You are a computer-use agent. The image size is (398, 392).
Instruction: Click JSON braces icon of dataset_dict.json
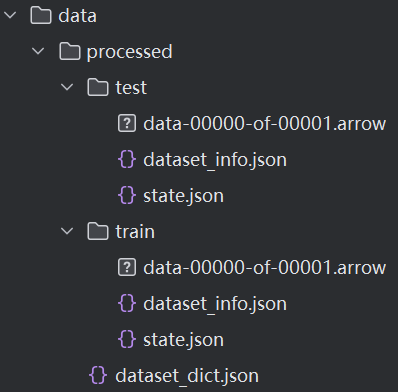click(x=98, y=375)
